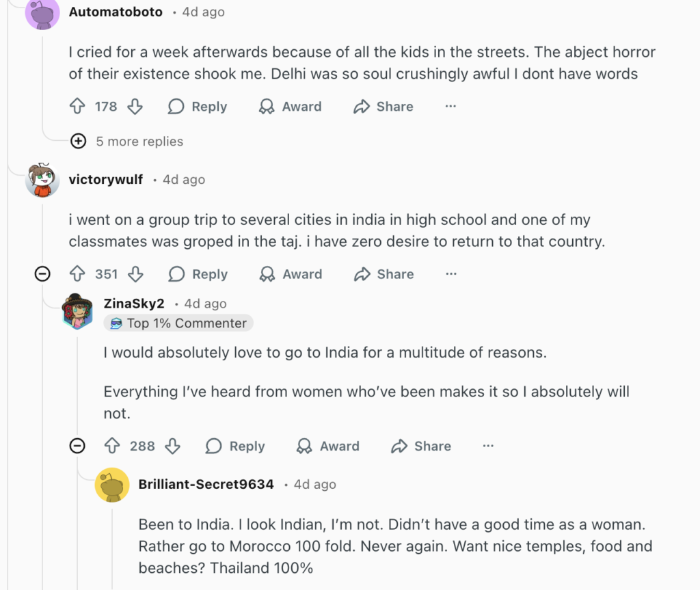Reply to Automatoboto's comment

[198, 107]
